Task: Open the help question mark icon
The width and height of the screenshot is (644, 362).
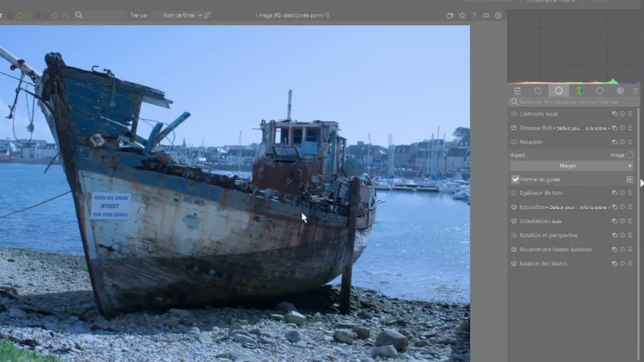Action: pyautogui.click(x=474, y=16)
